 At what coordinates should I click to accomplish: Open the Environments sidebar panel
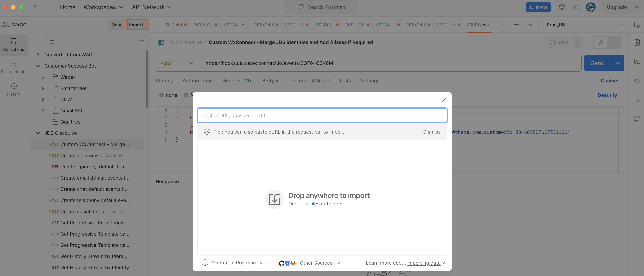coord(14,67)
